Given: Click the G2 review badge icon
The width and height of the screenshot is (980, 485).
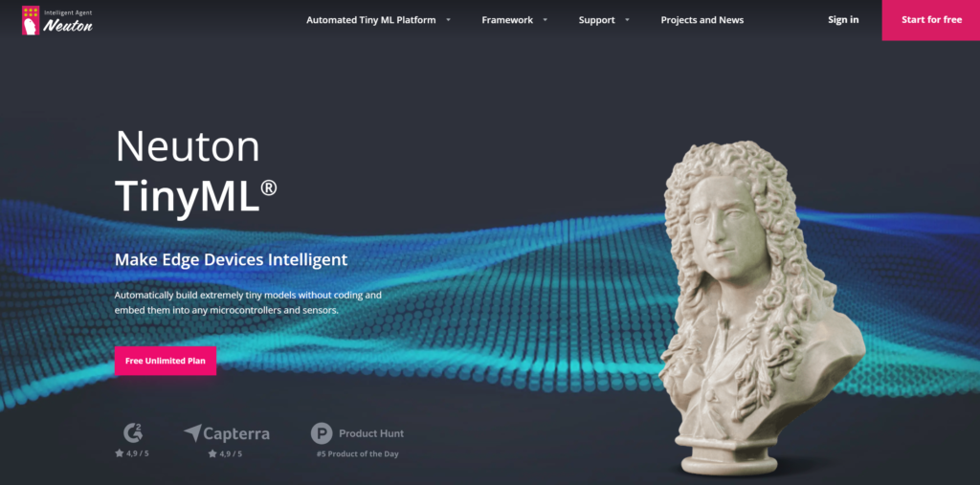Looking at the screenshot, I should coord(133,432).
